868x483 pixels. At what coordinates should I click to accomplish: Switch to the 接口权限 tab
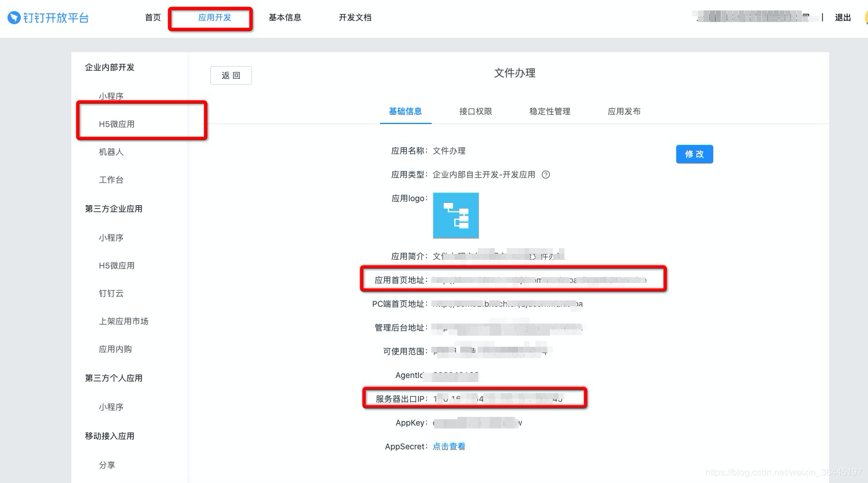[476, 111]
